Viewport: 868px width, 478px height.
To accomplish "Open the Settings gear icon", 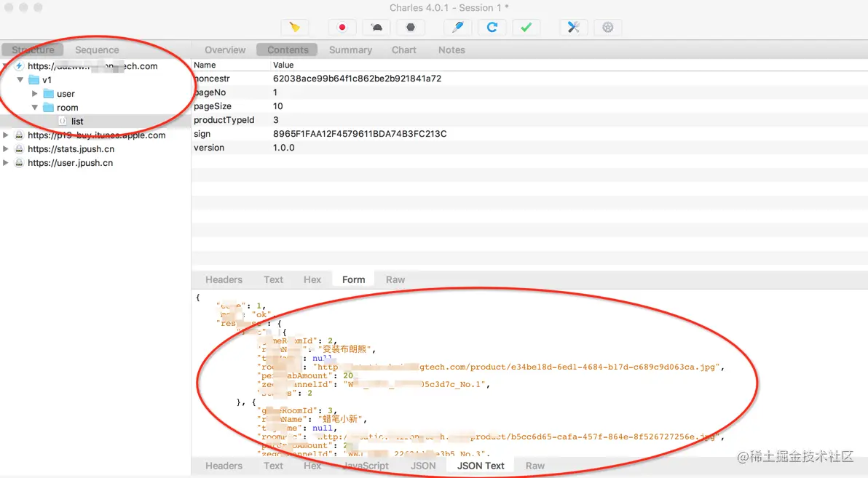I will click(608, 27).
